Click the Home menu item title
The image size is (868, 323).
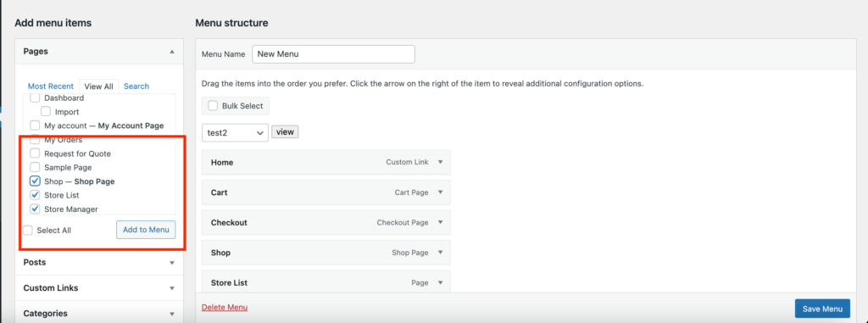[x=222, y=162]
